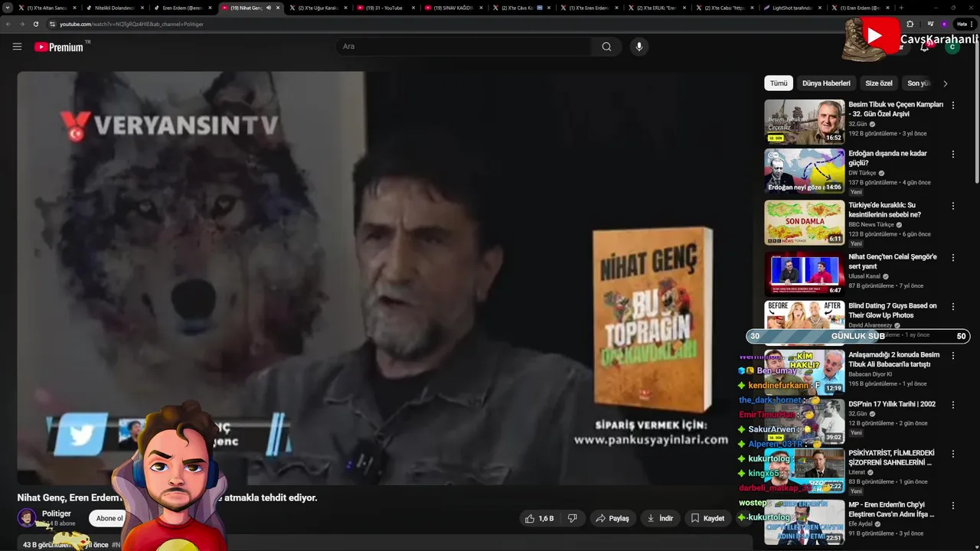Open Paylaş share button
Viewport: 980px width, 551px height.
coord(612,518)
